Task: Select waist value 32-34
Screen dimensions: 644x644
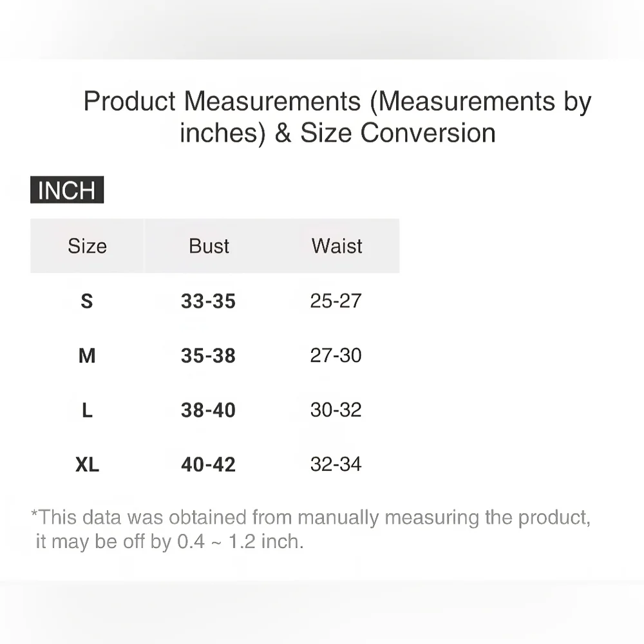Action: pyautogui.click(x=336, y=464)
